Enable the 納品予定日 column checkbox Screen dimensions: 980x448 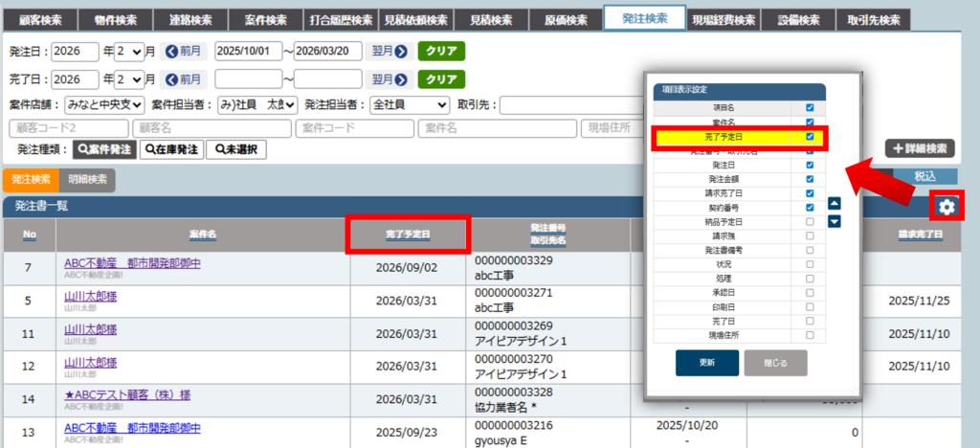tap(810, 221)
